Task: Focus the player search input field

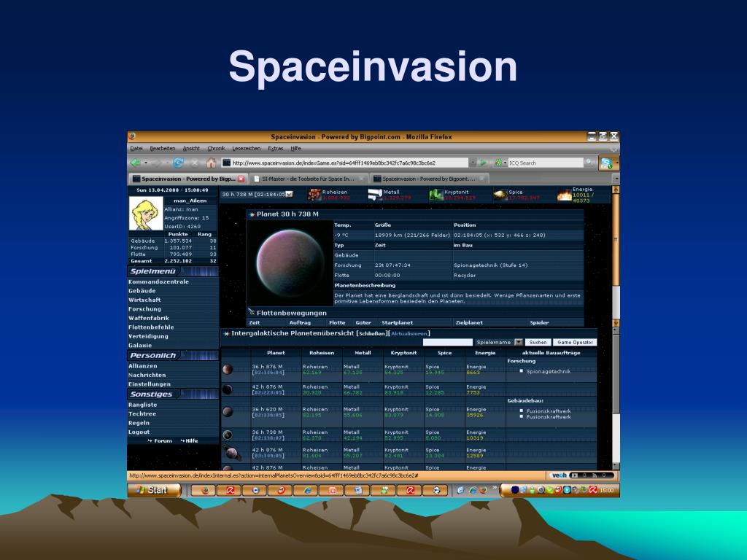Action: click(448, 342)
